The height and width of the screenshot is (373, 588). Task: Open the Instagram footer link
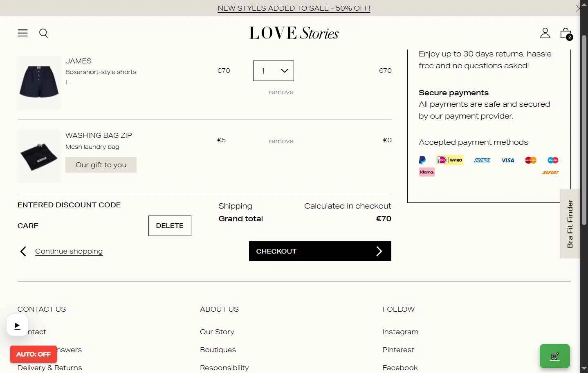pos(400,332)
